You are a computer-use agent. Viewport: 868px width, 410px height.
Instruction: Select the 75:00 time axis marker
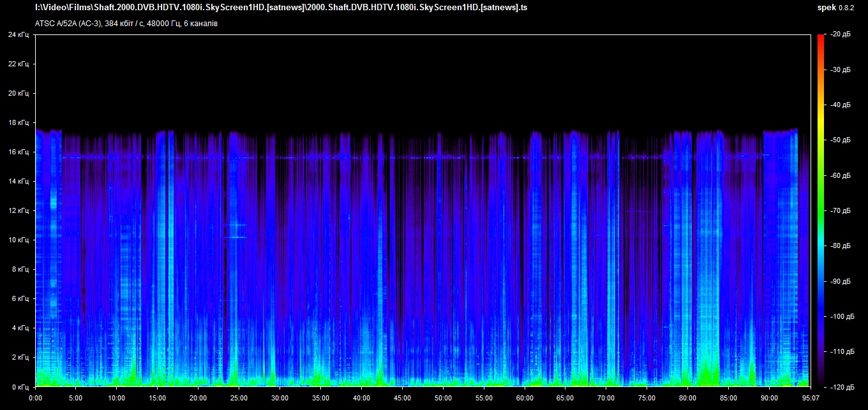(647, 397)
